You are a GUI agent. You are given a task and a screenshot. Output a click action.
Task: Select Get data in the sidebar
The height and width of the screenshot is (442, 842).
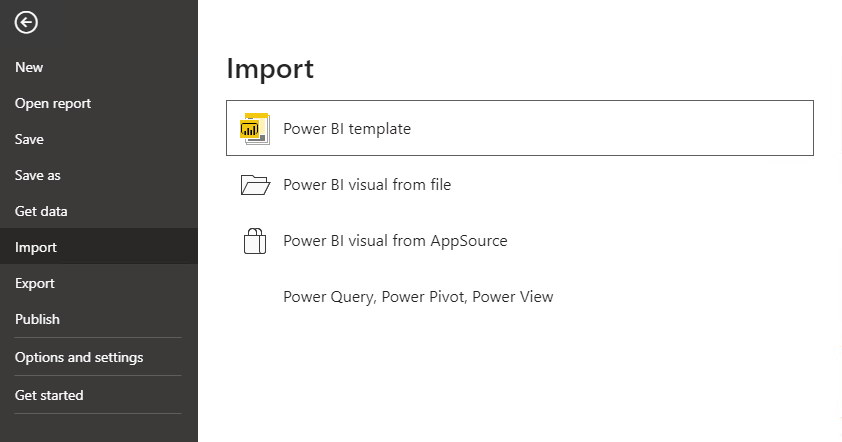[41, 211]
